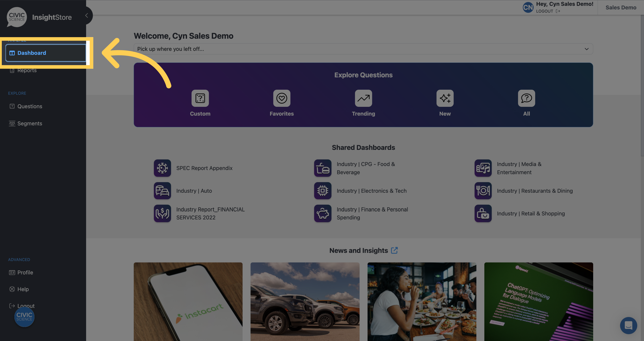The width and height of the screenshot is (644, 341).
Task: Expand the 'Pick up where you left off' dropdown
Action: 363,49
